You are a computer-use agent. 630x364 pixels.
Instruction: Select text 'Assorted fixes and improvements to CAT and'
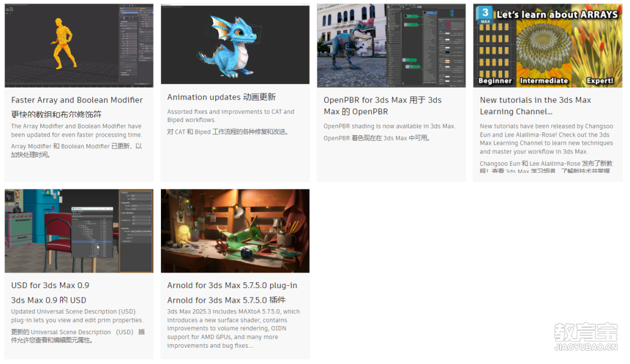coord(230,111)
